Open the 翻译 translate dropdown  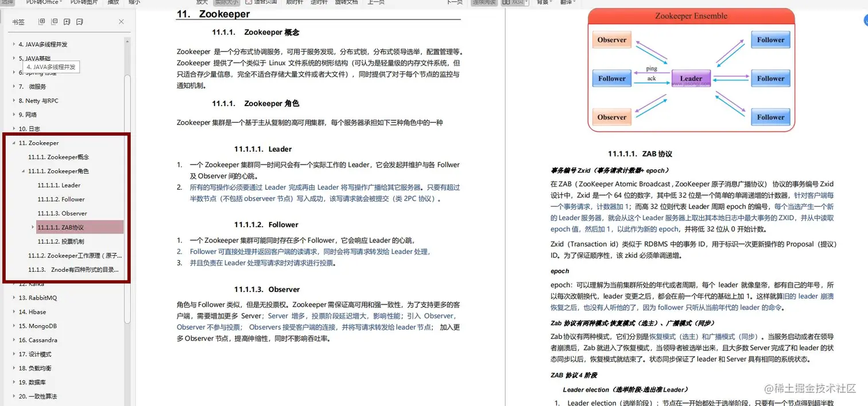coord(567,2)
